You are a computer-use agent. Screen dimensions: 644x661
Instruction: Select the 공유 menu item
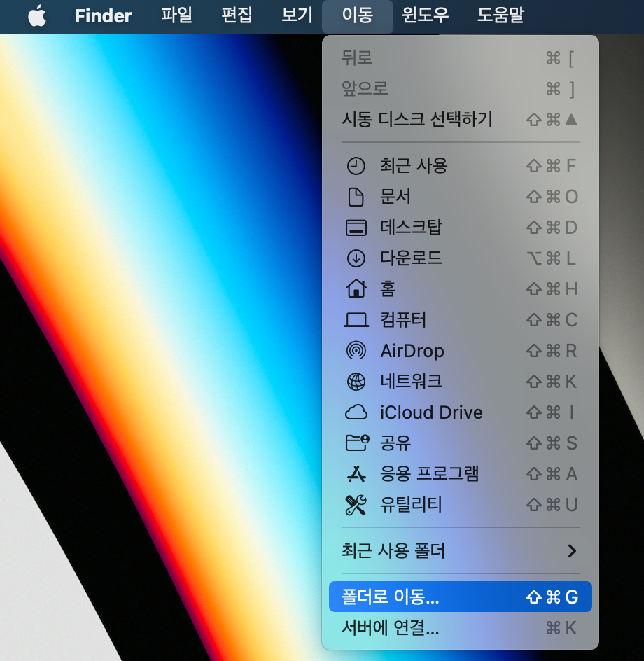460,443
